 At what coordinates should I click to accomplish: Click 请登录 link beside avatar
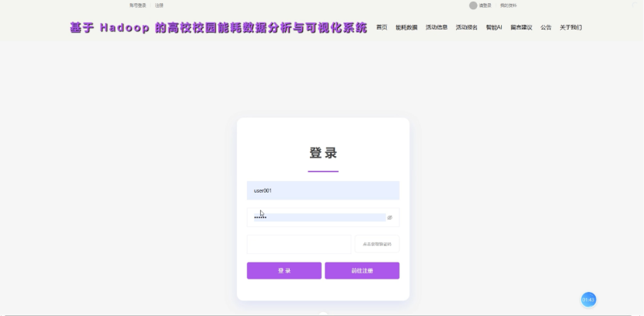coord(485,5)
